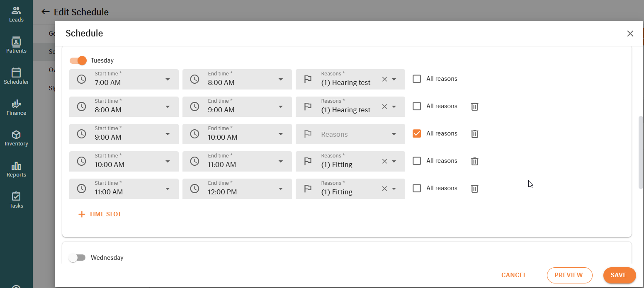The image size is (644, 288).
Task: Add a new time slot
Action: (x=100, y=214)
